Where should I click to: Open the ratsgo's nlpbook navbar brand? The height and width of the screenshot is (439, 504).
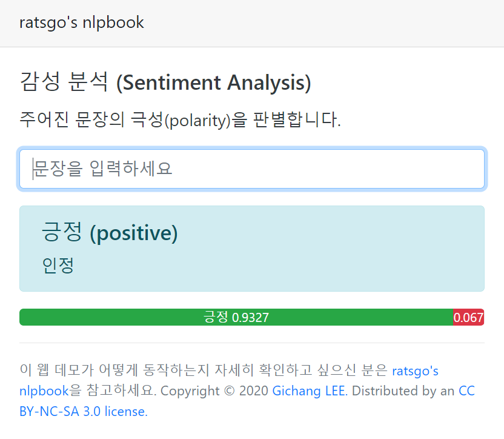82,23
